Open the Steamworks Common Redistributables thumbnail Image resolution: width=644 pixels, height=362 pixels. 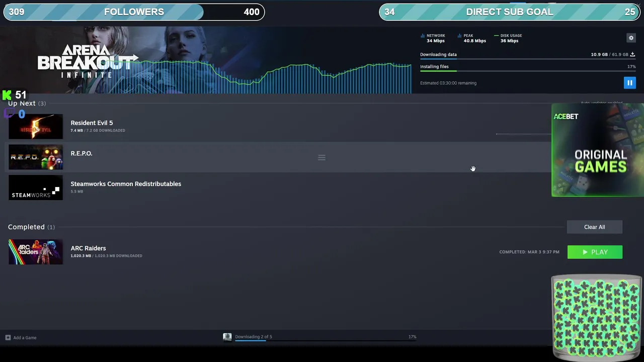[36, 188]
